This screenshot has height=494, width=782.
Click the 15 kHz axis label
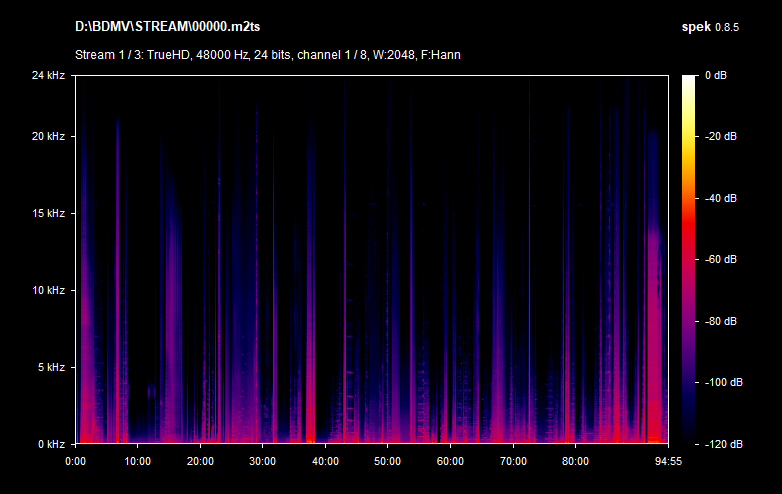(48, 213)
